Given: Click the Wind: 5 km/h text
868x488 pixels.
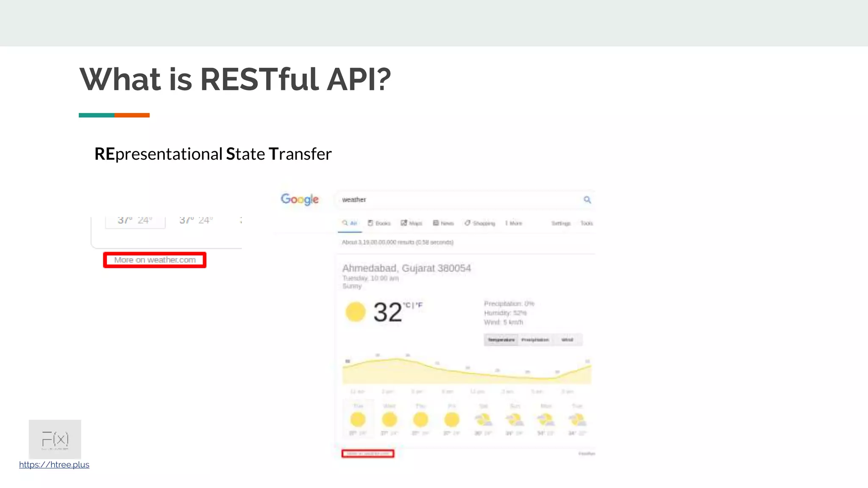Looking at the screenshot, I should 504,322.
